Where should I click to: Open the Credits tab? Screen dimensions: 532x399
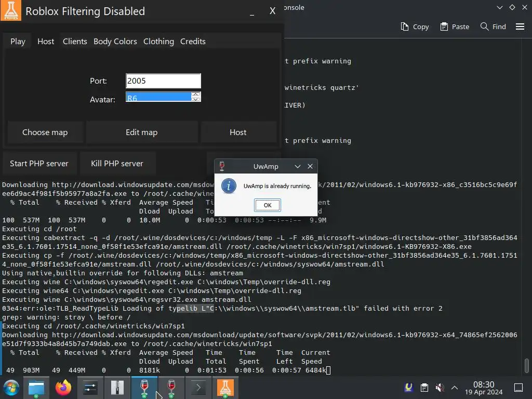pyautogui.click(x=193, y=42)
